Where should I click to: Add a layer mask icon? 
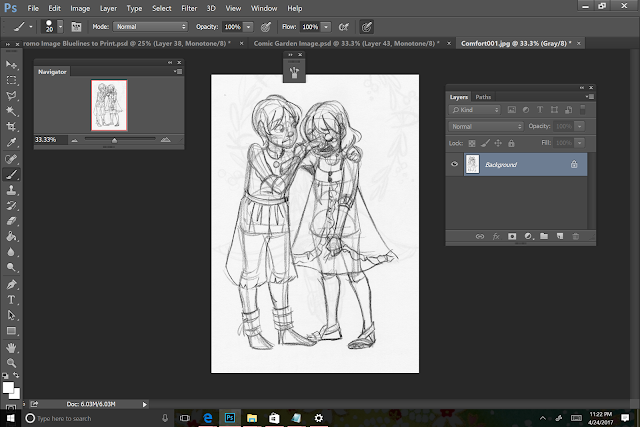[x=511, y=236]
